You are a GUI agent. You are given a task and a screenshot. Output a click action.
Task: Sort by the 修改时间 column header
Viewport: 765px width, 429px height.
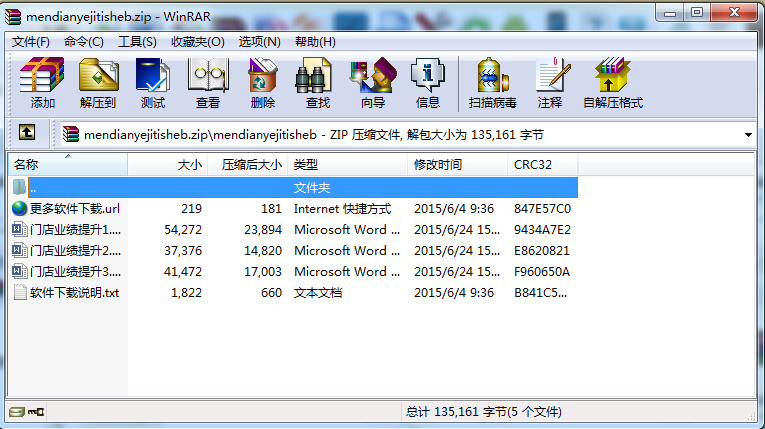[458, 164]
